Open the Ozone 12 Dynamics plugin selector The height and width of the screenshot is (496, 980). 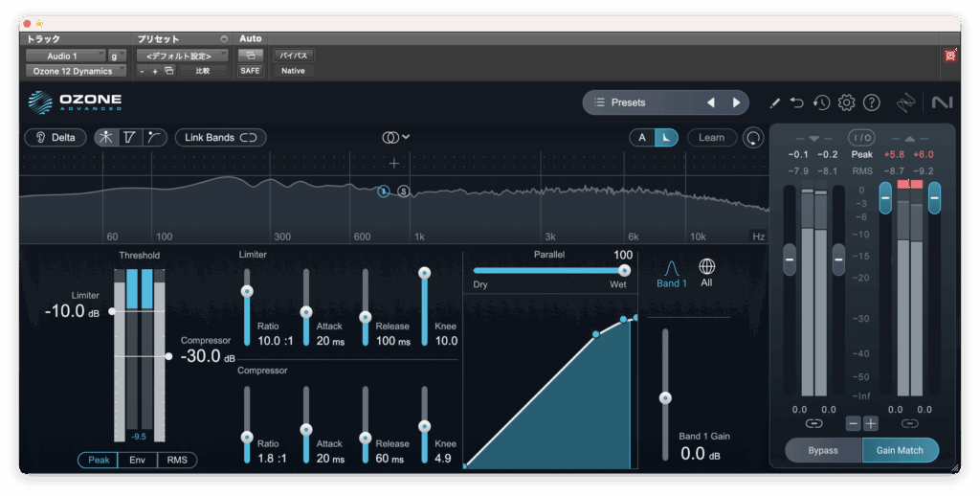[76, 71]
